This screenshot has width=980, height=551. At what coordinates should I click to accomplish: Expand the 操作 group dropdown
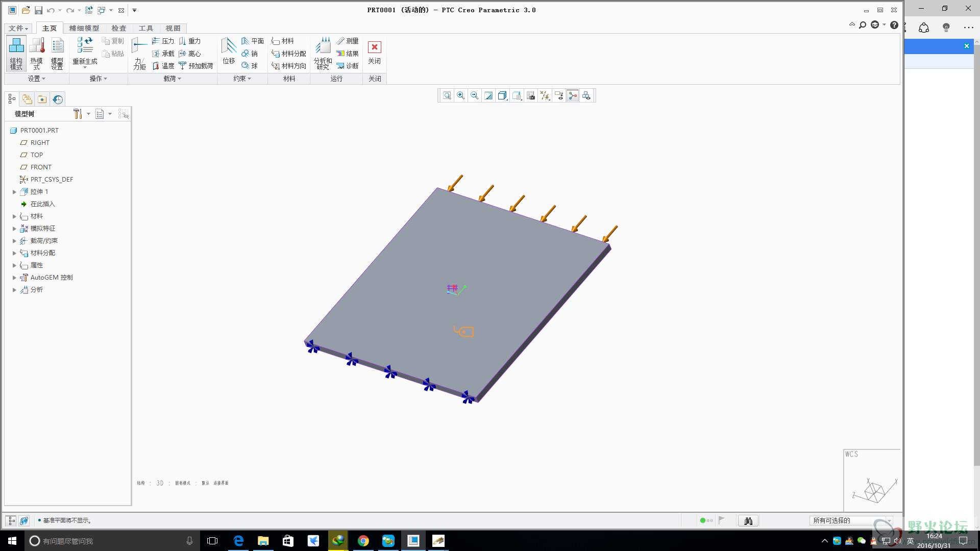click(x=99, y=79)
